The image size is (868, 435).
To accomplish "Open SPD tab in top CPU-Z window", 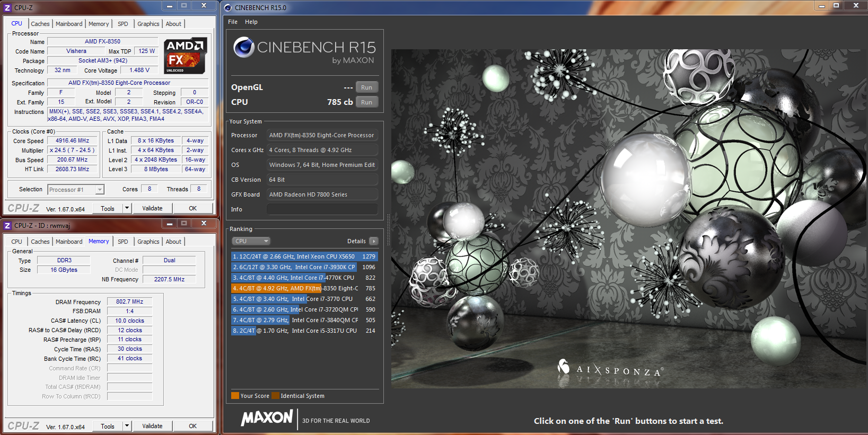I will tap(123, 24).
